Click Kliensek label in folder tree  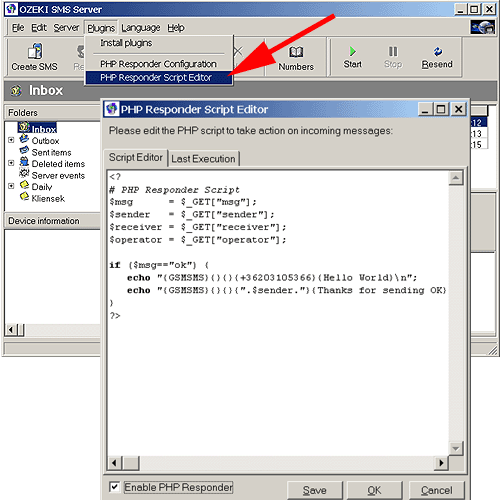tap(48, 198)
